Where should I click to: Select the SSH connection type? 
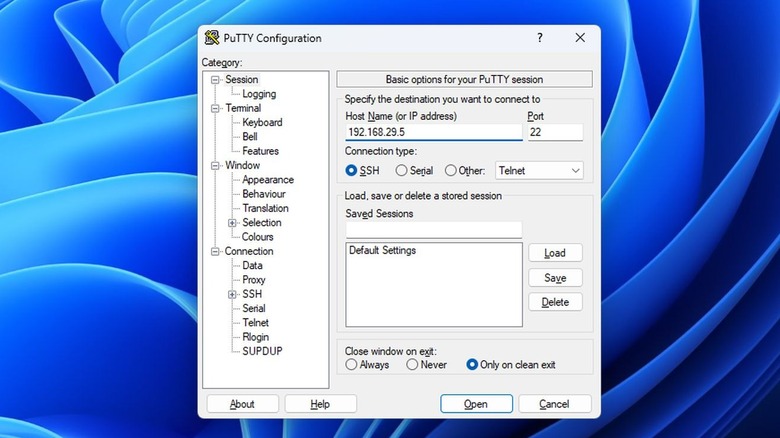point(352,171)
